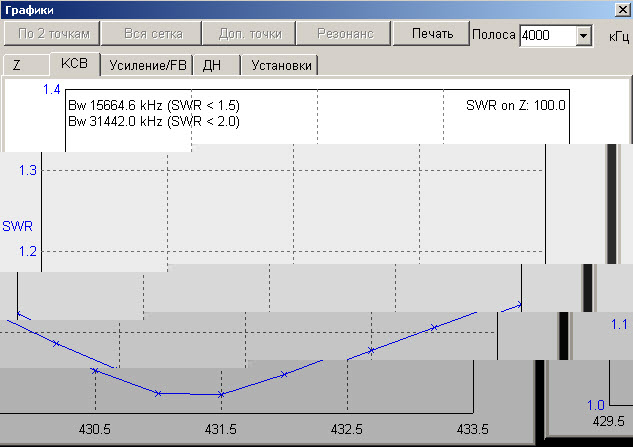The width and height of the screenshot is (633, 447).
Task: Click the Доп. точки button
Action: [250, 33]
